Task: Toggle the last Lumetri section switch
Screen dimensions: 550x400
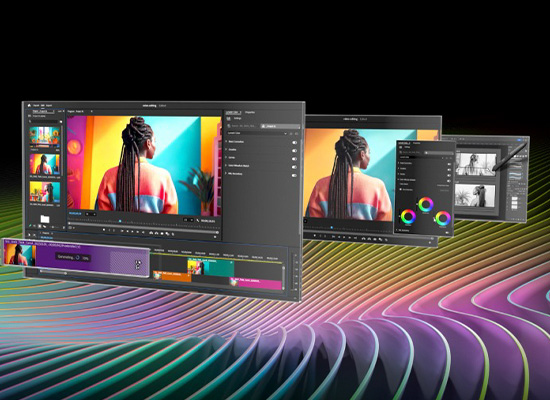Action: (x=294, y=175)
